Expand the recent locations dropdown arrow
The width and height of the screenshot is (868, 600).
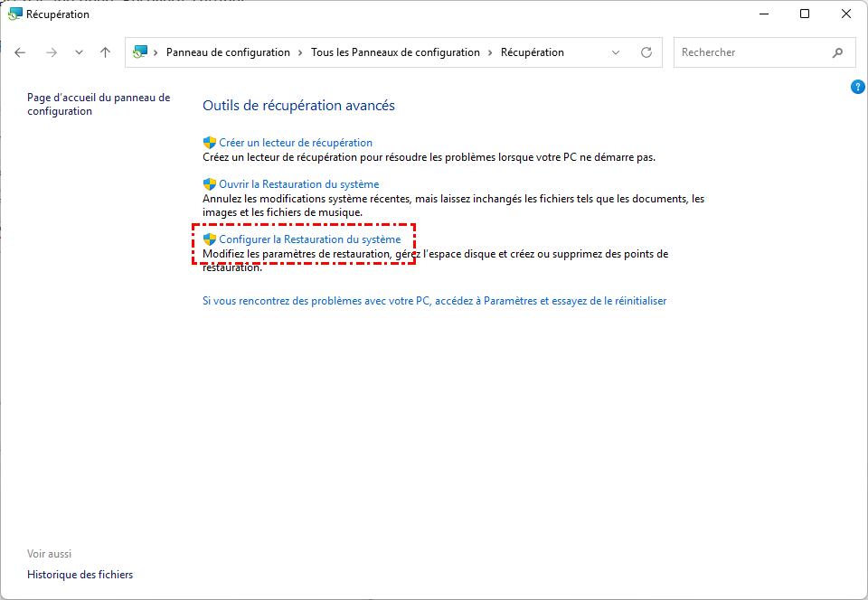point(79,52)
